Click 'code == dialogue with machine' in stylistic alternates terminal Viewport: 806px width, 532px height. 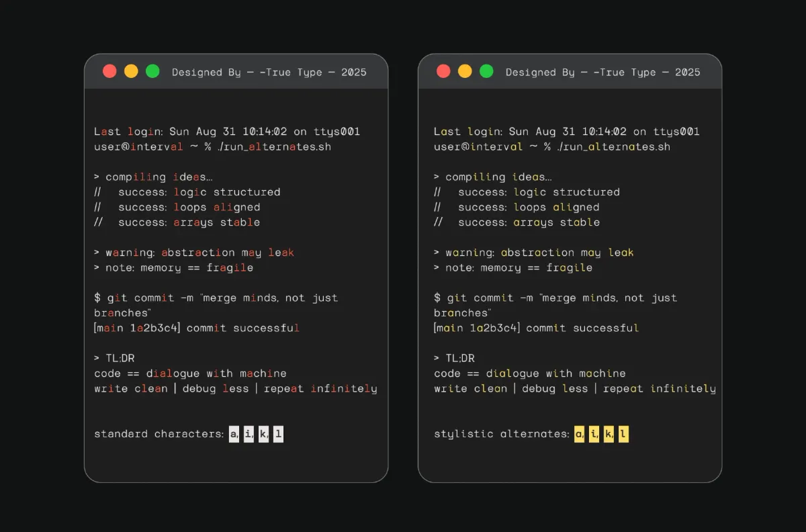click(x=530, y=373)
